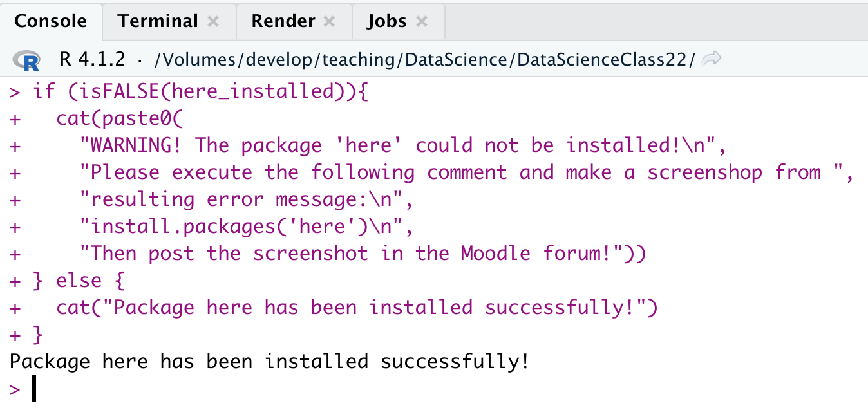
Task: Click the output line 'Package here has been installed successfully!'
Action: [269, 362]
